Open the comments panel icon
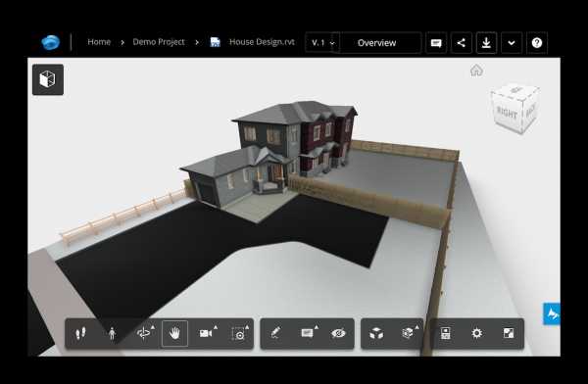 (x=436, y=43)
